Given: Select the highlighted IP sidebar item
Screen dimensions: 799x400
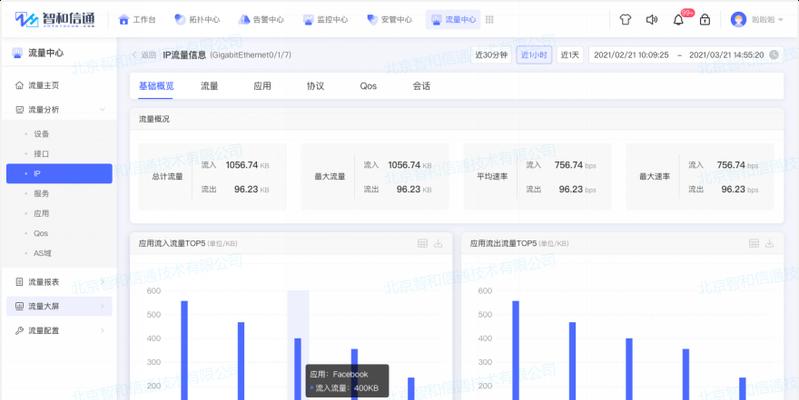Looking at the screenshot, I should [x=59, y=174].
